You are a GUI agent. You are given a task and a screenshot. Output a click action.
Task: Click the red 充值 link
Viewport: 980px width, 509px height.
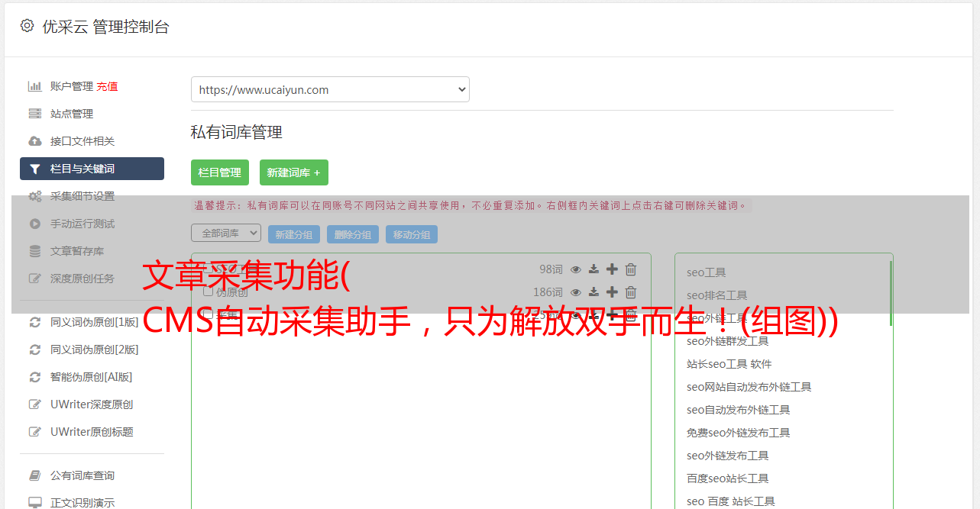coord(107,86)
